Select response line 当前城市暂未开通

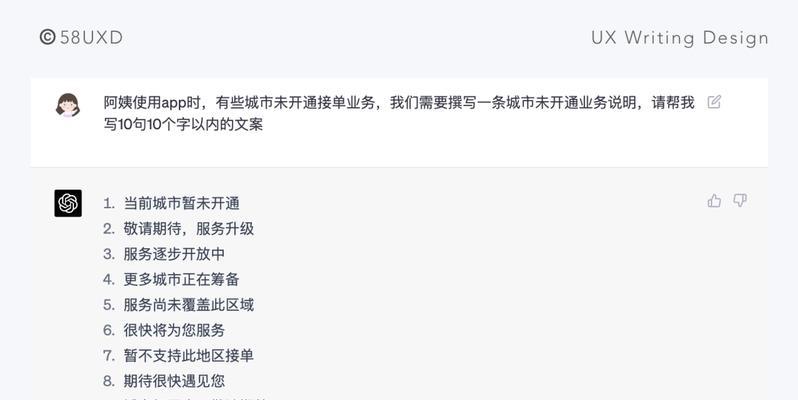pyautogui.click(x=181, y=203)
